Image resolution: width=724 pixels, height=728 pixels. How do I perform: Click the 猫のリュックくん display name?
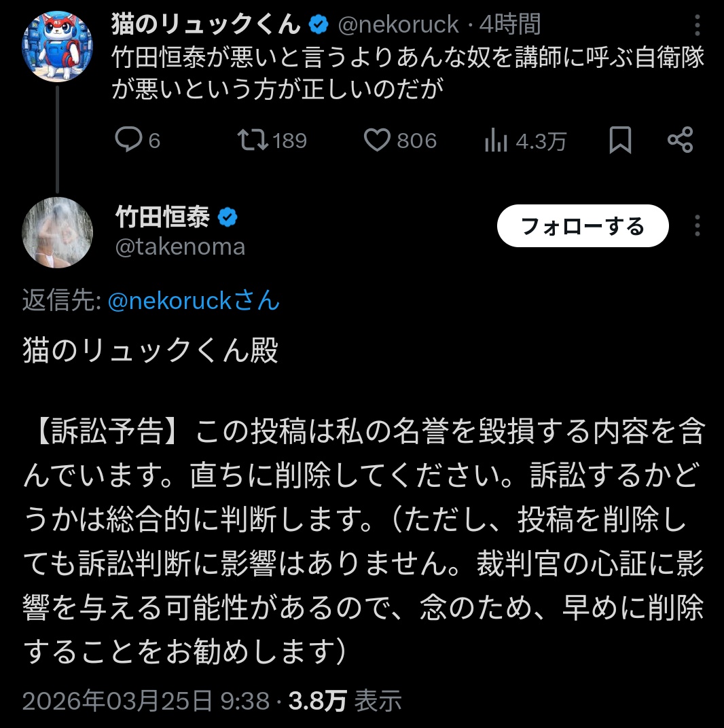click(206, 25)
